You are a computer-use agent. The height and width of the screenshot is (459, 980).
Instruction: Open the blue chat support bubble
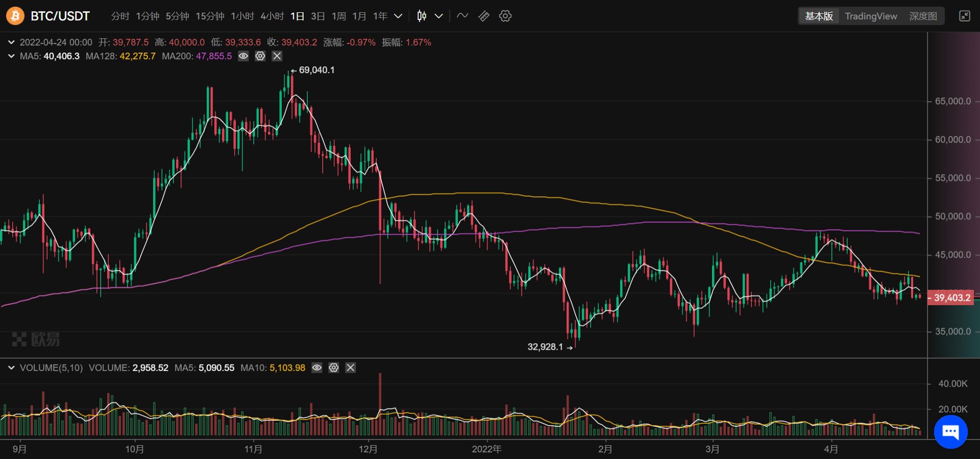point(951,432)
